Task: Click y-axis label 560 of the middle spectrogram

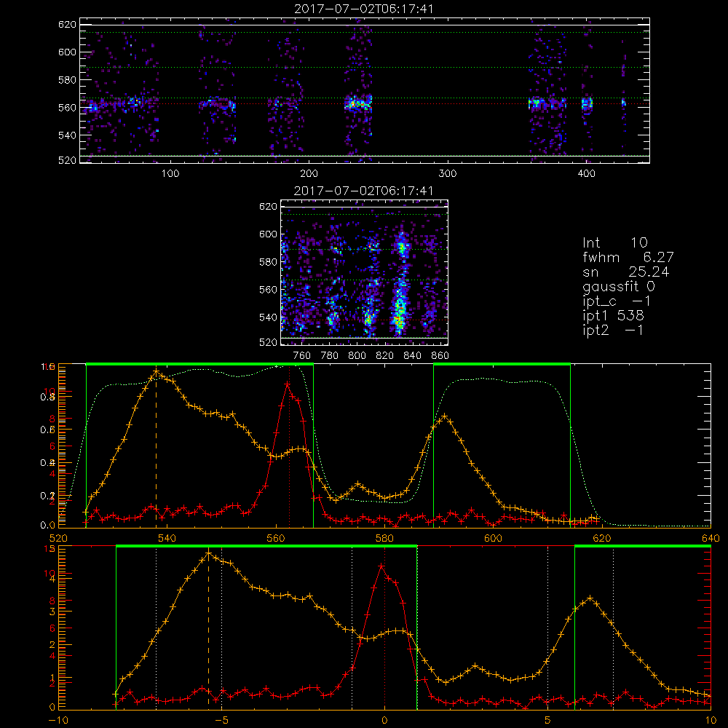Action: 268,290
